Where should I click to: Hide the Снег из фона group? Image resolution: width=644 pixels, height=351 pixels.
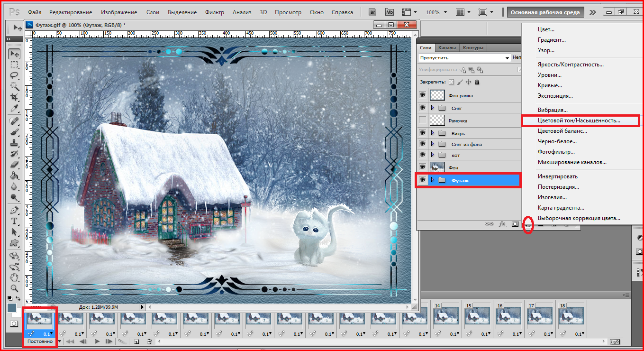click(x=422, y=144)
